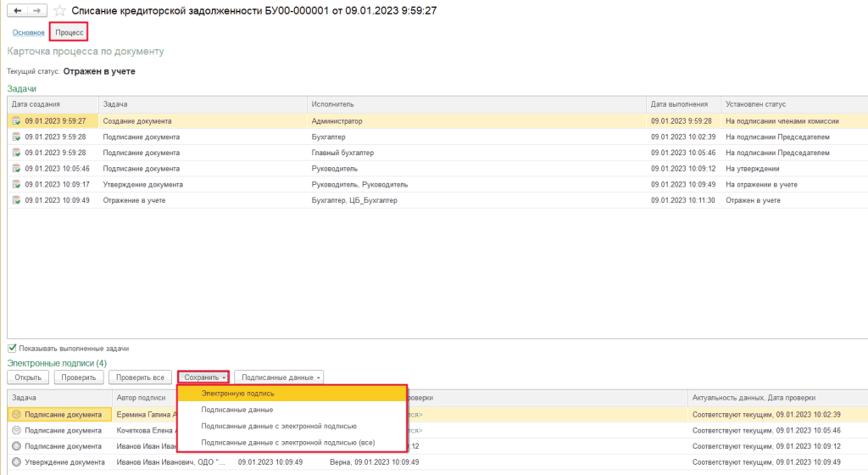Add document to favorites with star icon
Screen dimensions: 868x475
pyautogui.click(x=60, y=10)
